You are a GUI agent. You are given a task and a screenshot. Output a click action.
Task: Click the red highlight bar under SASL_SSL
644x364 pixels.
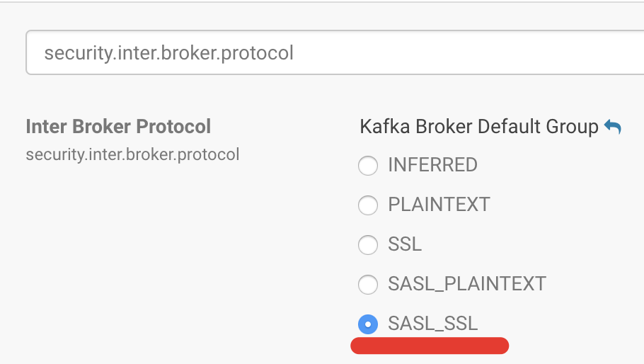pos(430,346)
